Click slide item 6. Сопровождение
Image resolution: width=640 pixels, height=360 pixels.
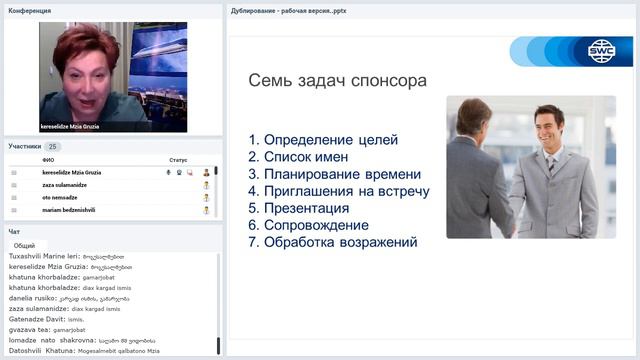(308, 225)
